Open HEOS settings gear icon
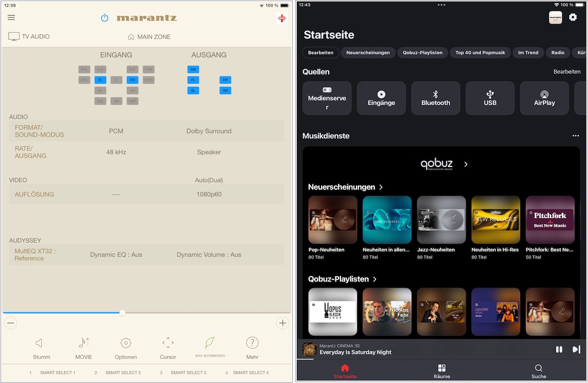The height and width of the screenshot is (383, 588). pyautogui.click(x=572, y=17)
